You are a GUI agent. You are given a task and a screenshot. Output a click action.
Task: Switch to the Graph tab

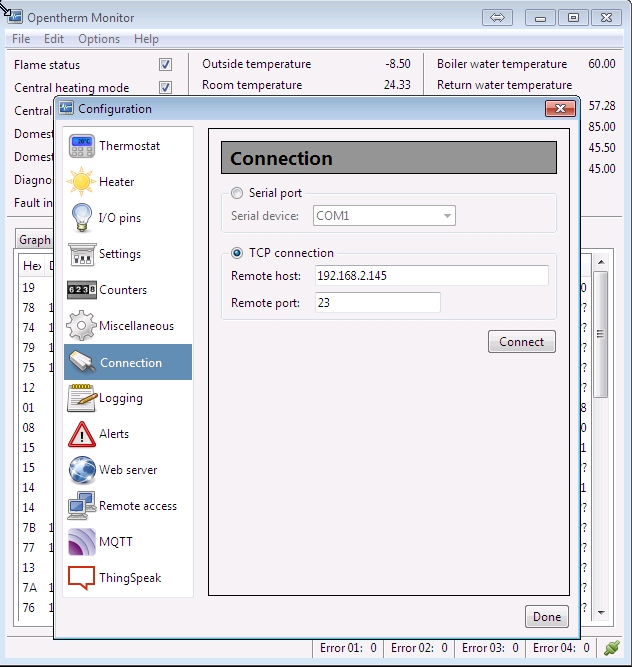34,240
